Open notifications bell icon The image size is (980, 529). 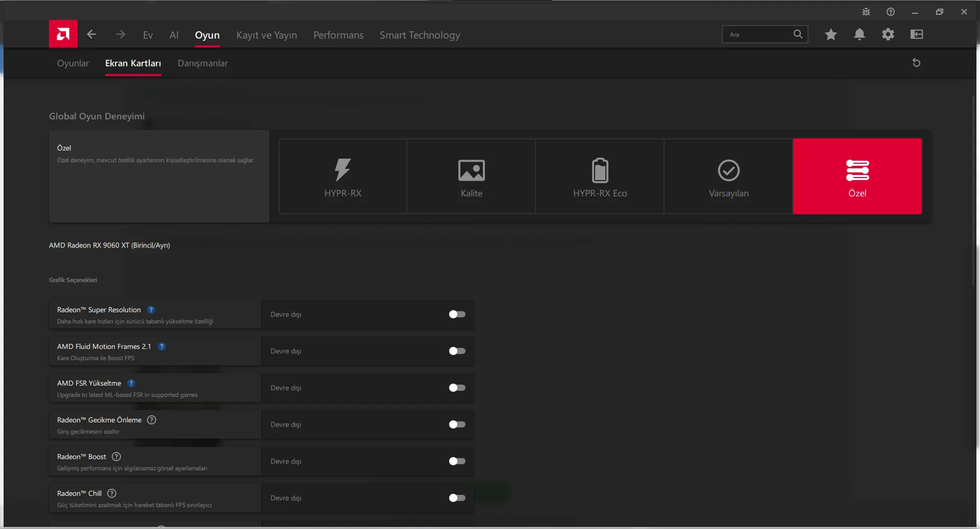coord(860,34)
